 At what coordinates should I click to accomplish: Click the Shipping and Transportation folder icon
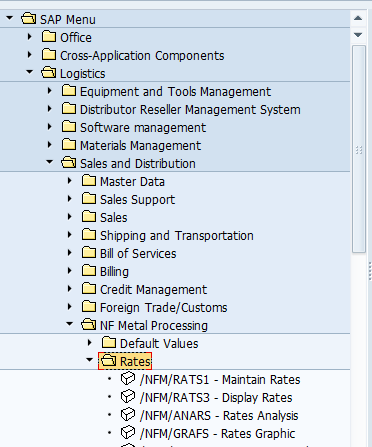[x=89, y=235]
